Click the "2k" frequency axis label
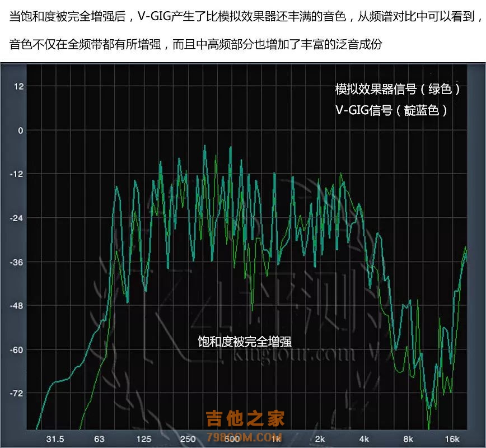Screen dimensions: 486x448 pyautogui.click(x=320, y=438)
